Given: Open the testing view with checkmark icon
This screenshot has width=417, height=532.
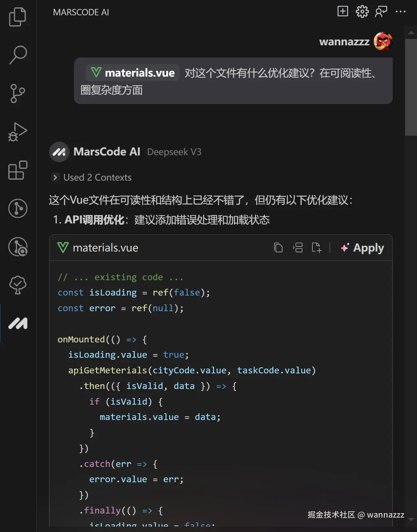Looking at the screenshot, I should 18,285.
